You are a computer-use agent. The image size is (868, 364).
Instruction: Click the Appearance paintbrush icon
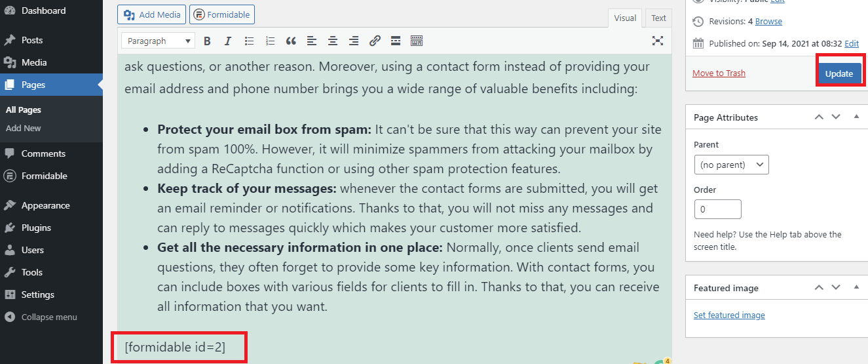[10, 205]
